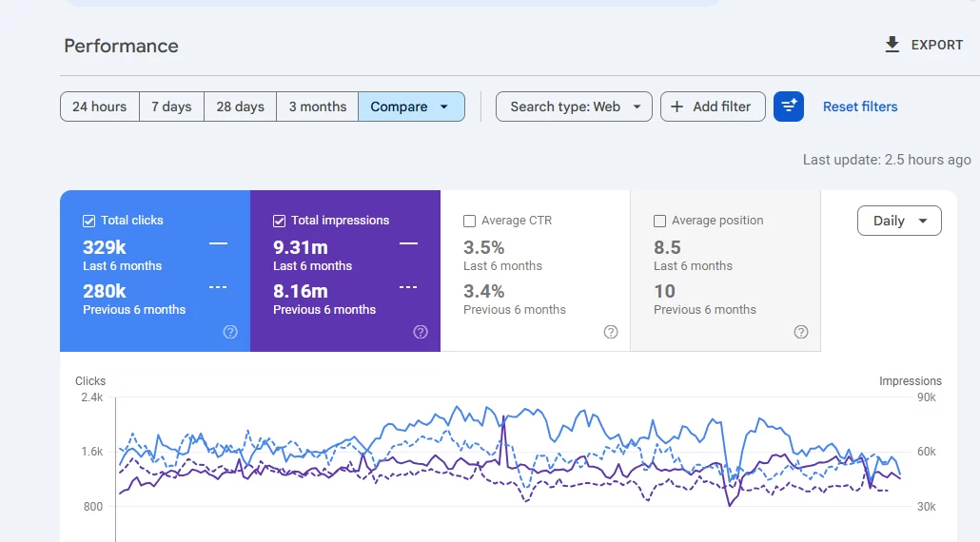Uncheck the Total clicks checkbox
The width and height of the screenshot is (980, 542).
click(88, 221)
